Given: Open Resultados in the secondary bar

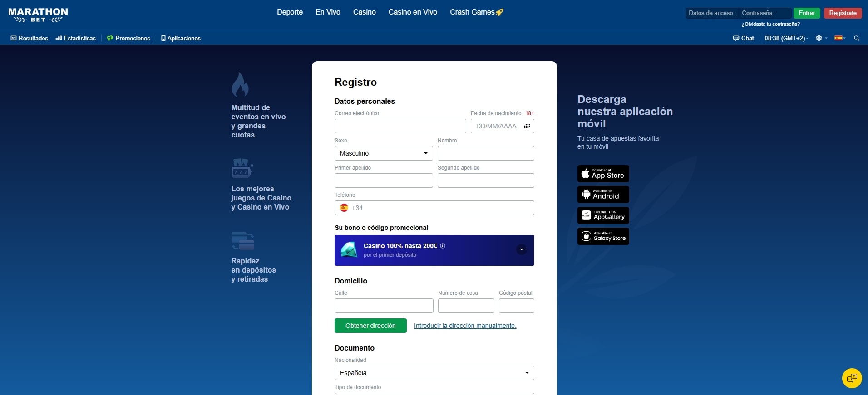Looking at the screenshot, I should [30, 38].
